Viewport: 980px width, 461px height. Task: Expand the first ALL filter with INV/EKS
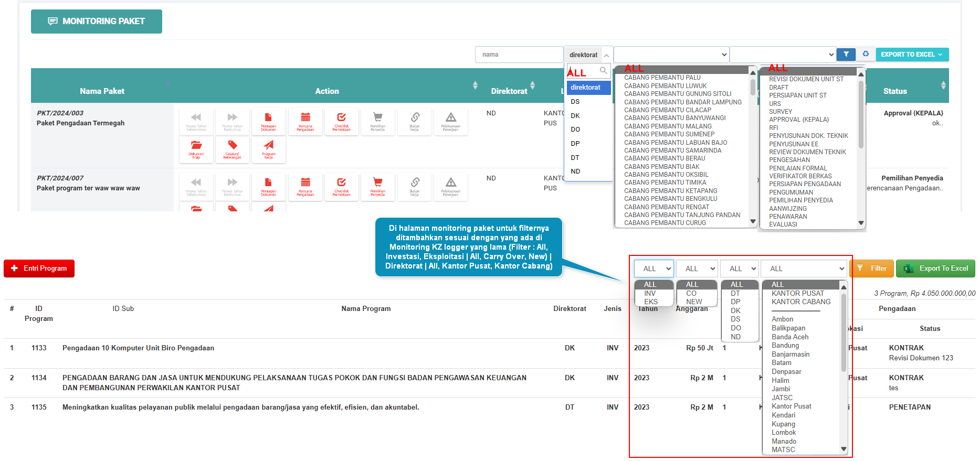click(x=654, y=269)
